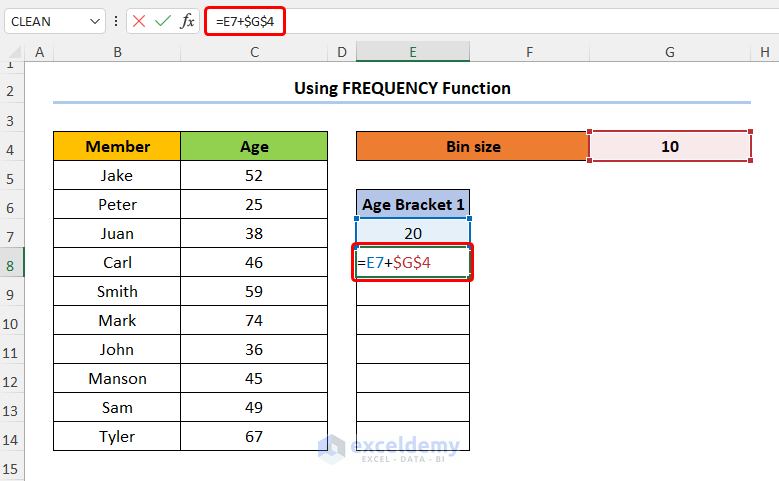Image resolution: width=779 pixels, height=481 pixels.
Task: Confirm the formula with the checkmark icon
Action: (162, 21)
